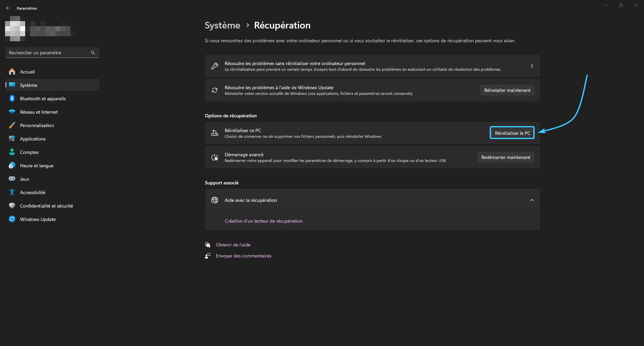Open the Accueil menu item
Viewport: 644px width, 346px height.
28,72
